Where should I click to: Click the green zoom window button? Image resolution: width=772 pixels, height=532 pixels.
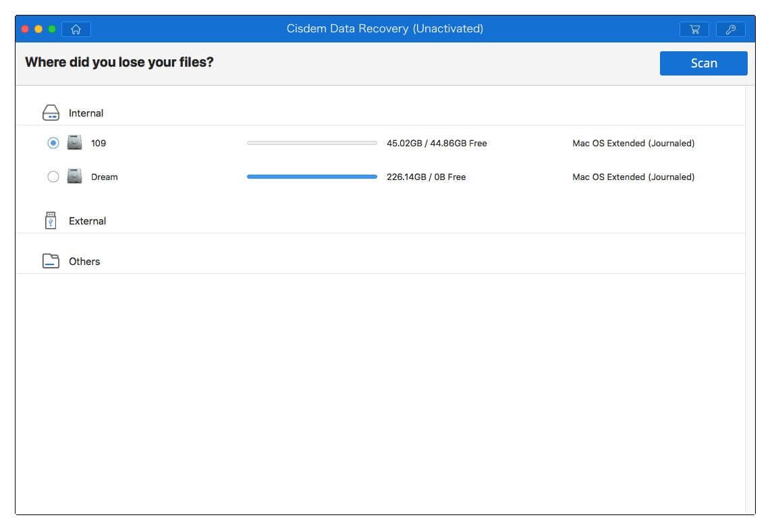52,29
